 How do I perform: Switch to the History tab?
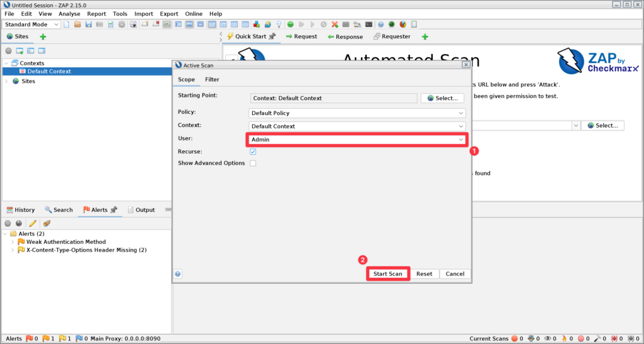pyautogui.click(x=21, y=210)
